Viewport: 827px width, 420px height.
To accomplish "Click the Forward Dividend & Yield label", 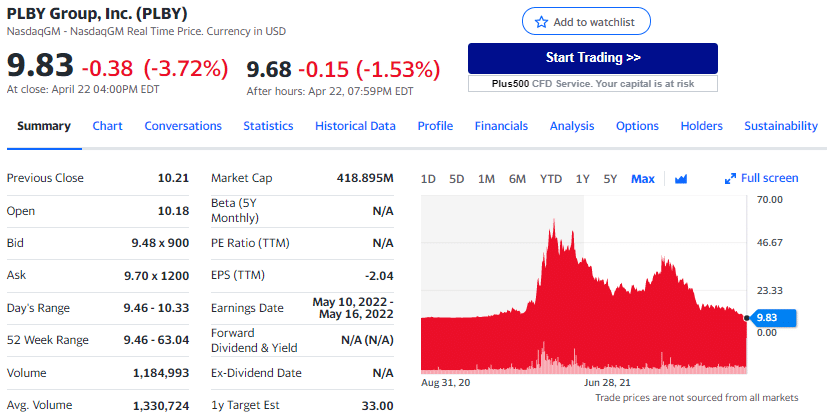I will coord(254,340).
